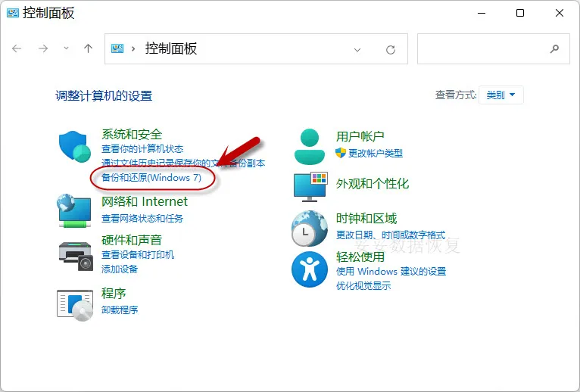Select 查看网络状态和任务 link
Viewport: 580px width, 392px height.
tap(142, 218)
